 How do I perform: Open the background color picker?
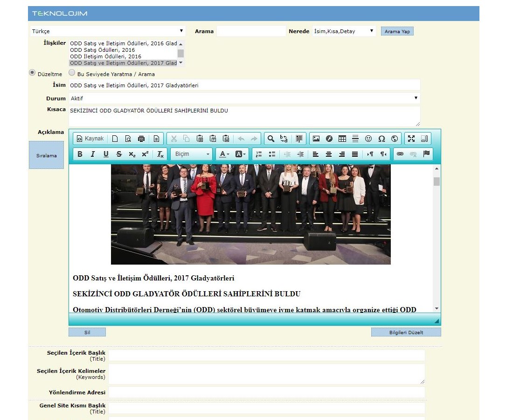pyautogui.click(x=241, y=154)
